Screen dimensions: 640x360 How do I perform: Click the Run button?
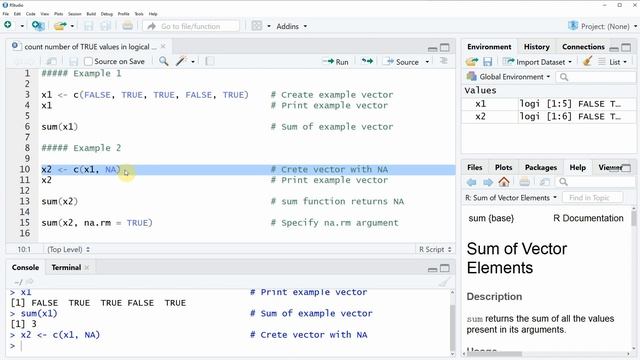(x=336, y=62)
